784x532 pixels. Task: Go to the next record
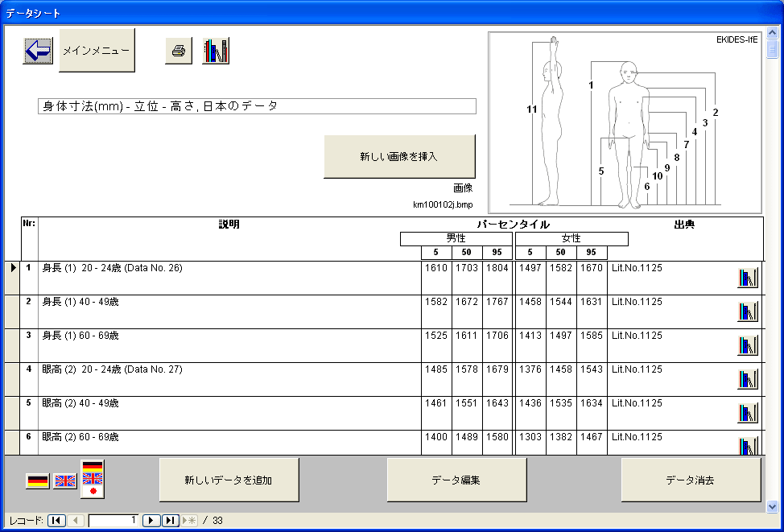pyautogui.click(x=151, y=521)
